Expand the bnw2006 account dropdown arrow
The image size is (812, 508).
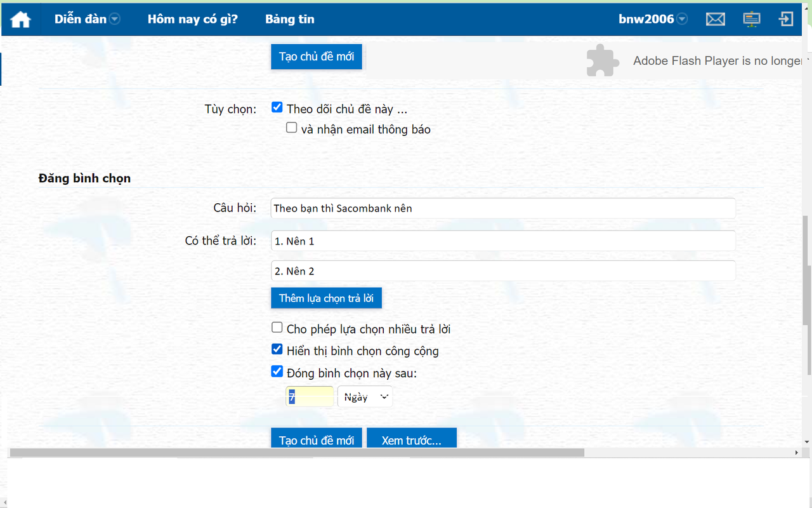click(x=682, y=19)
